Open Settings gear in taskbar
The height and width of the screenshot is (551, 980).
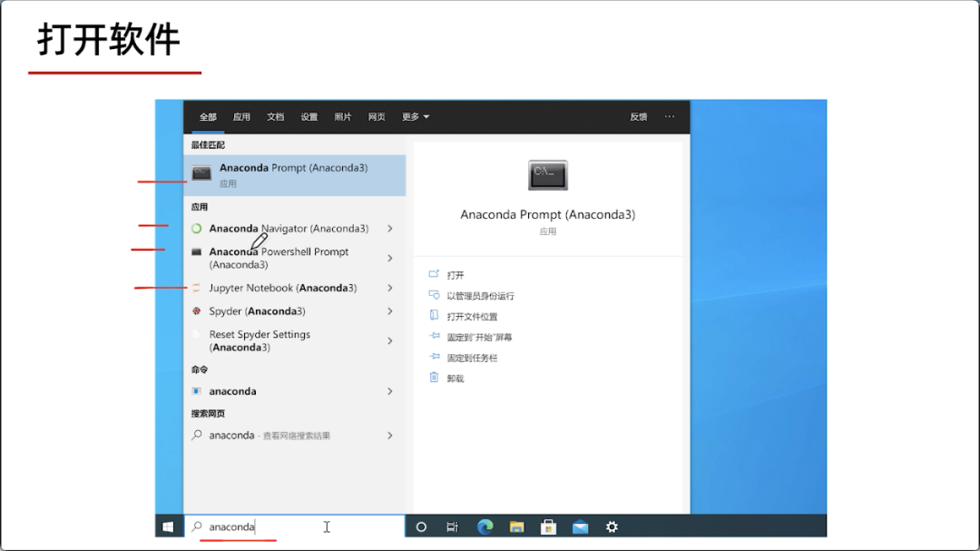tap(612, 527)
